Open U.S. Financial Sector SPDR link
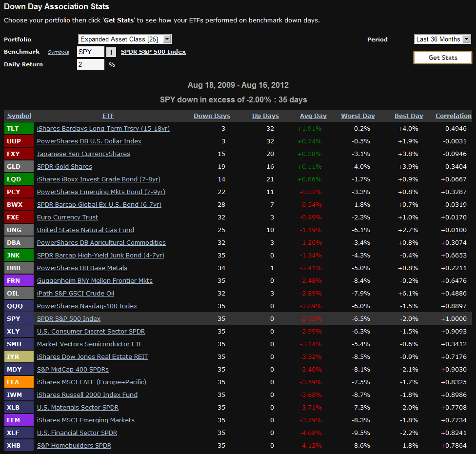 [x=77, y=433]
